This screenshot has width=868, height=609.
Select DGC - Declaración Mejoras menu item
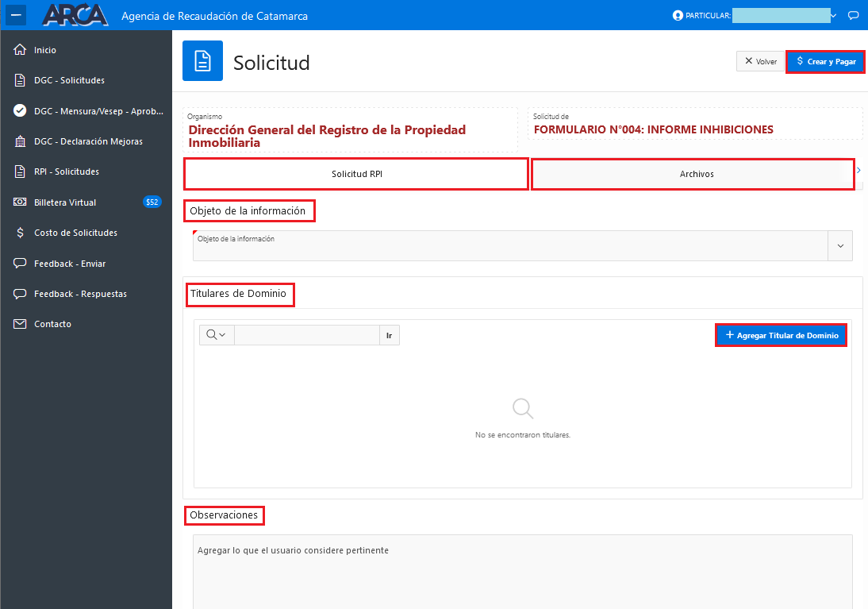pyautogui.click(x=88, y=141)
